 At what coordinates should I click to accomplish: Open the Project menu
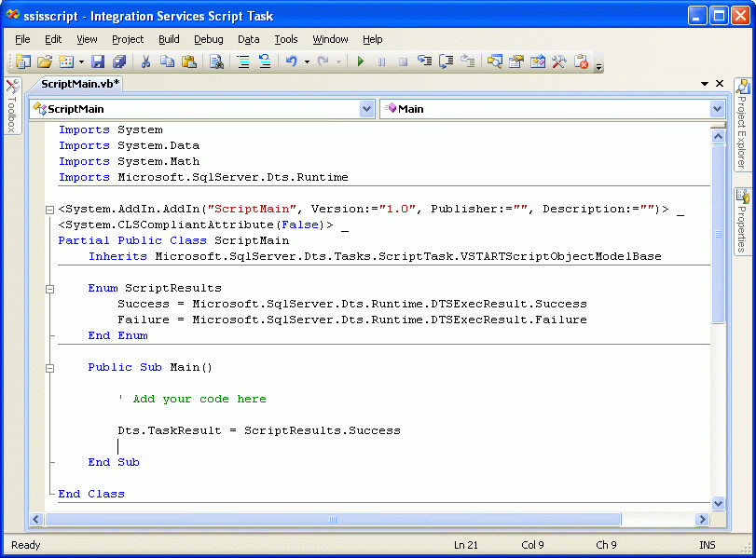[128, 39]
